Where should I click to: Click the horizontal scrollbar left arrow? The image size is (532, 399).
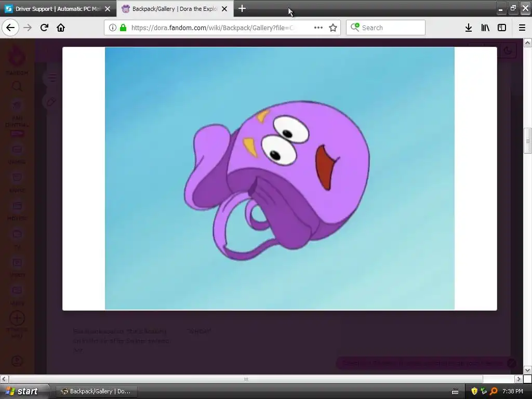click(4, 379)
